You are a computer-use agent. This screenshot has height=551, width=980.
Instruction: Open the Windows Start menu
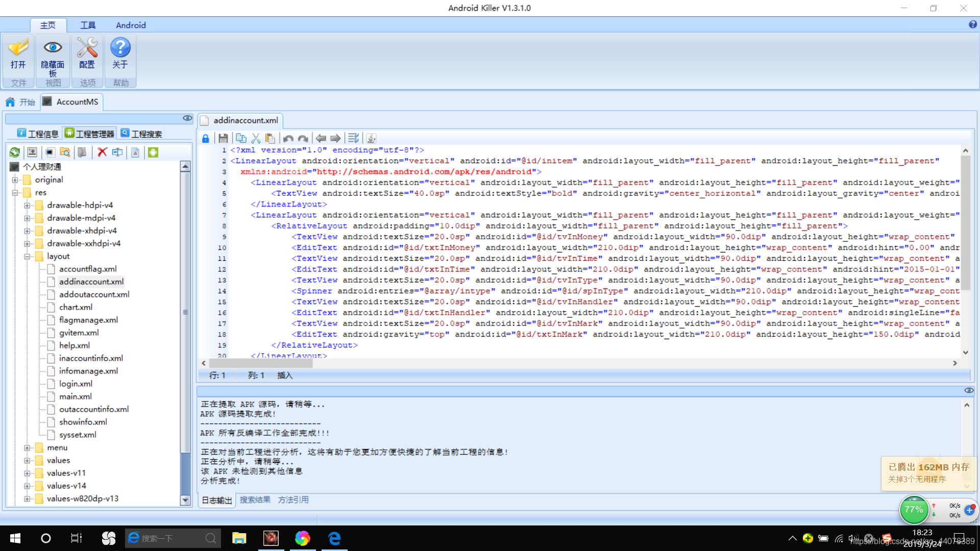click(15, 538)
